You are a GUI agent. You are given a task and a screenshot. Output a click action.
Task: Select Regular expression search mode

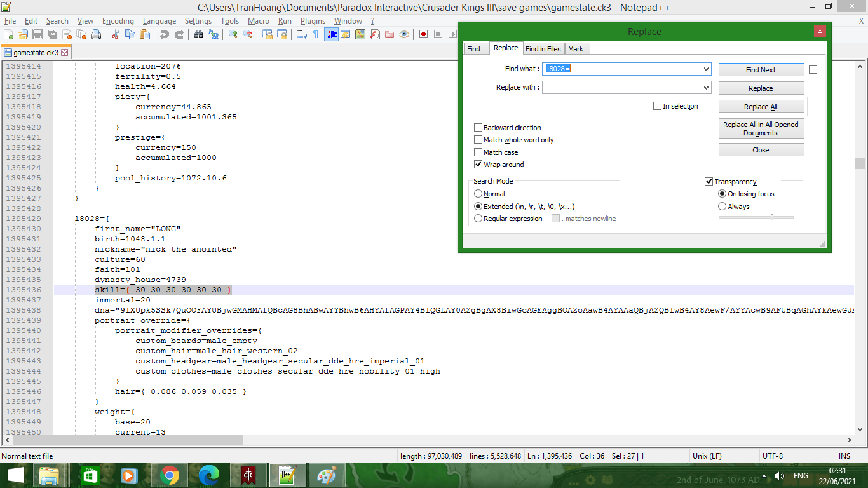pos(478,219)
